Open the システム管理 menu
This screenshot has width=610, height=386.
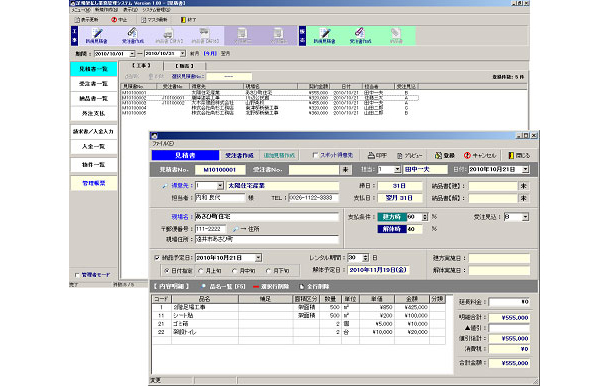(156, 10)
